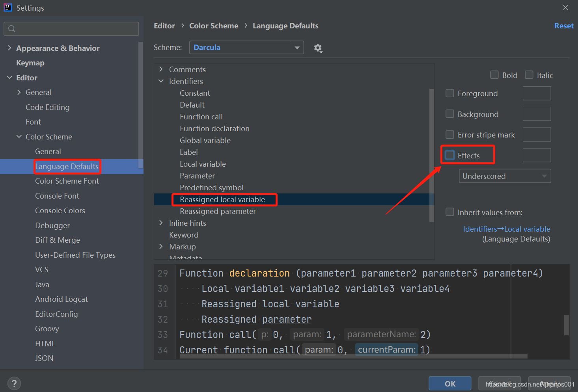
Task: Open Color Scheme Font settings
Action: click(67, 181)
